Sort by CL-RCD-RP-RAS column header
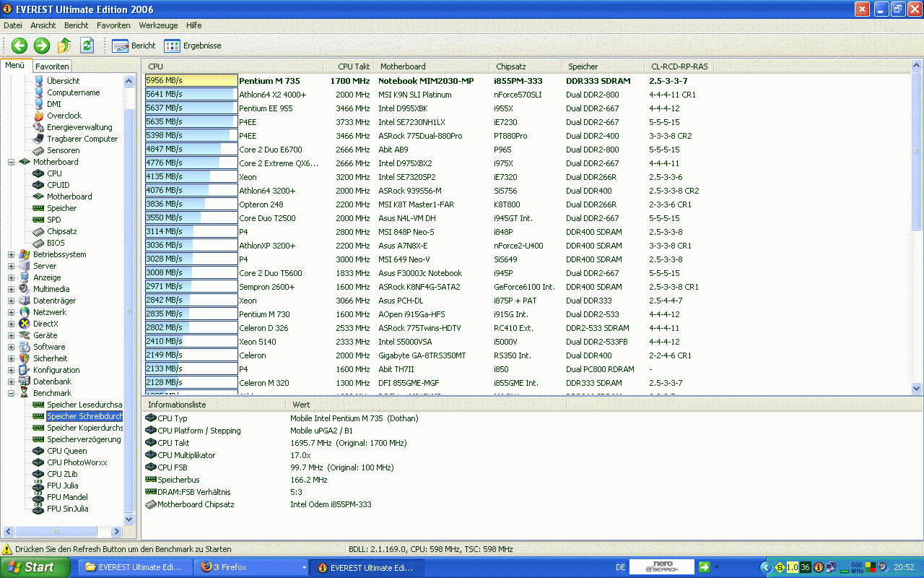 click(x=680, y=66)
